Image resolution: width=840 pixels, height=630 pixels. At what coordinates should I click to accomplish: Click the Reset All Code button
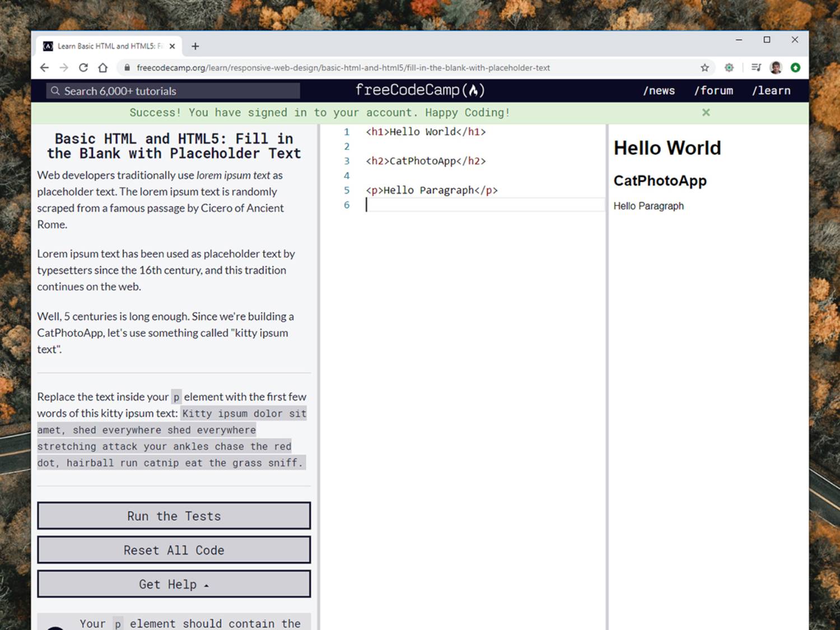(x=174, y=550)
